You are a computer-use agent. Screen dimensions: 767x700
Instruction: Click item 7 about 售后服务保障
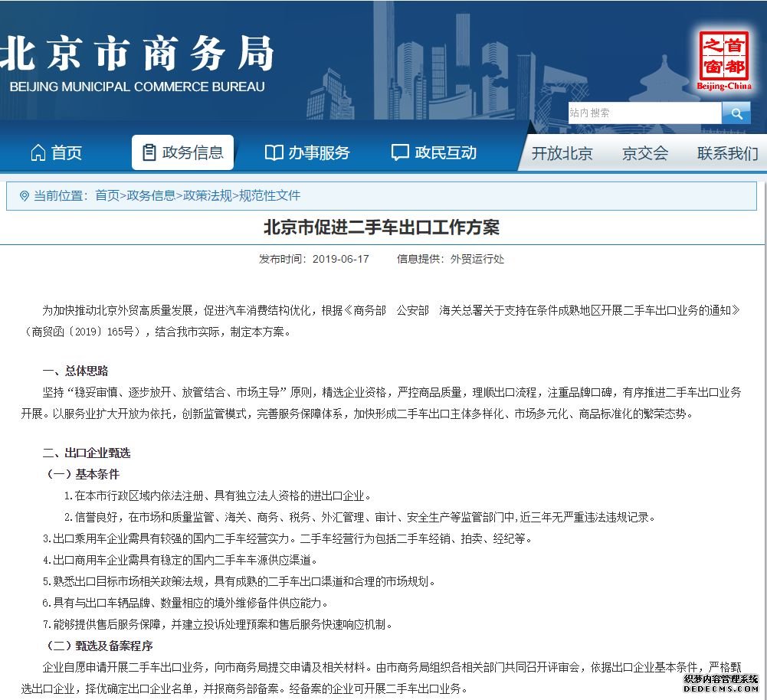pyautogui.click(x=218, y=625)
